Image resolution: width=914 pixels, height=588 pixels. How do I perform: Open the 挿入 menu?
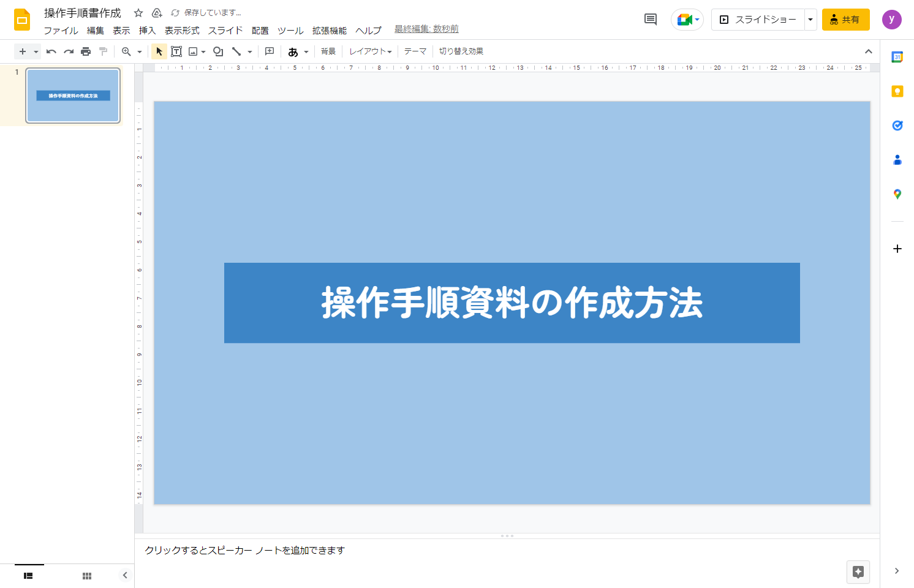147,30
